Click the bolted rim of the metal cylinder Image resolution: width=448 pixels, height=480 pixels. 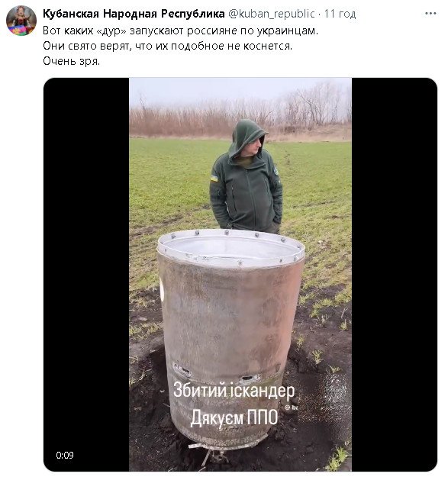pos(231,248)
